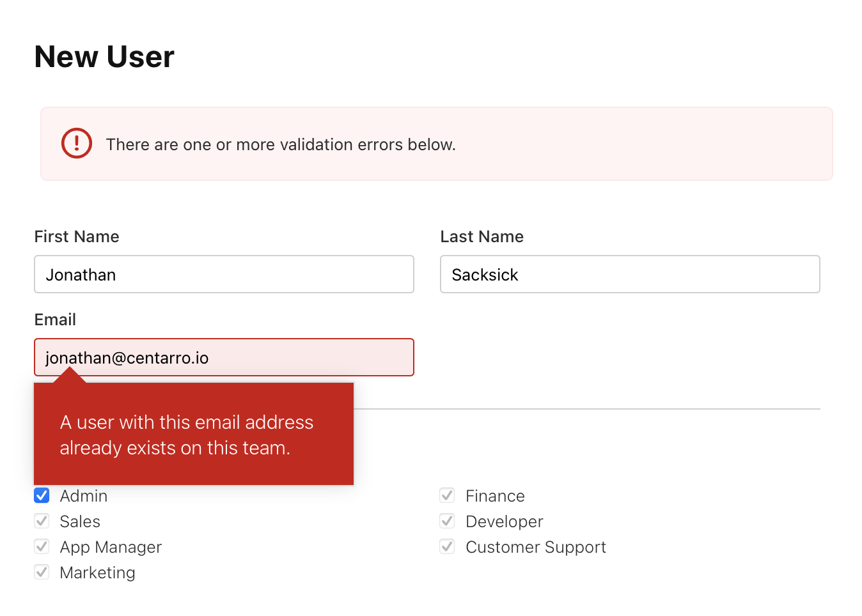Click the Customer Support label text
Image resolution: width=862 pixels, height=616 pixels.
click(x=536, y=547)
